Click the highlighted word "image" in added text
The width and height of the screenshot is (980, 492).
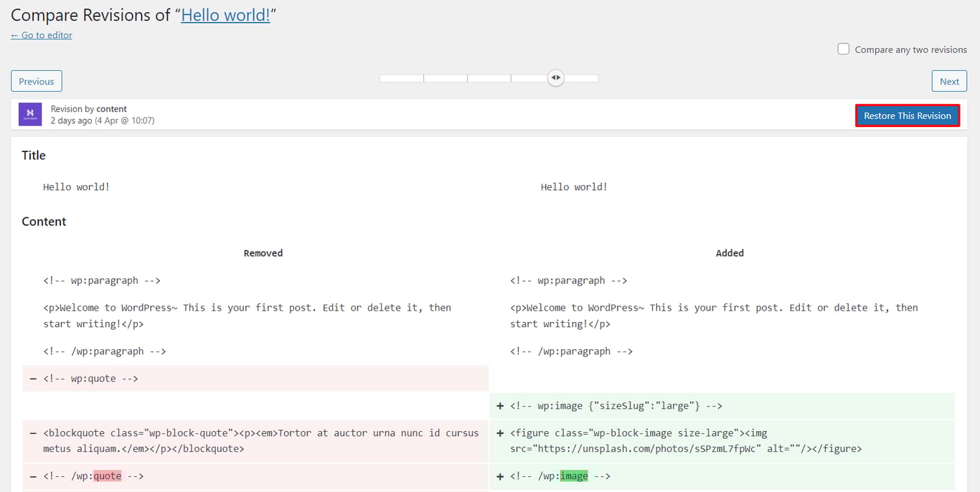click(575, 476)
